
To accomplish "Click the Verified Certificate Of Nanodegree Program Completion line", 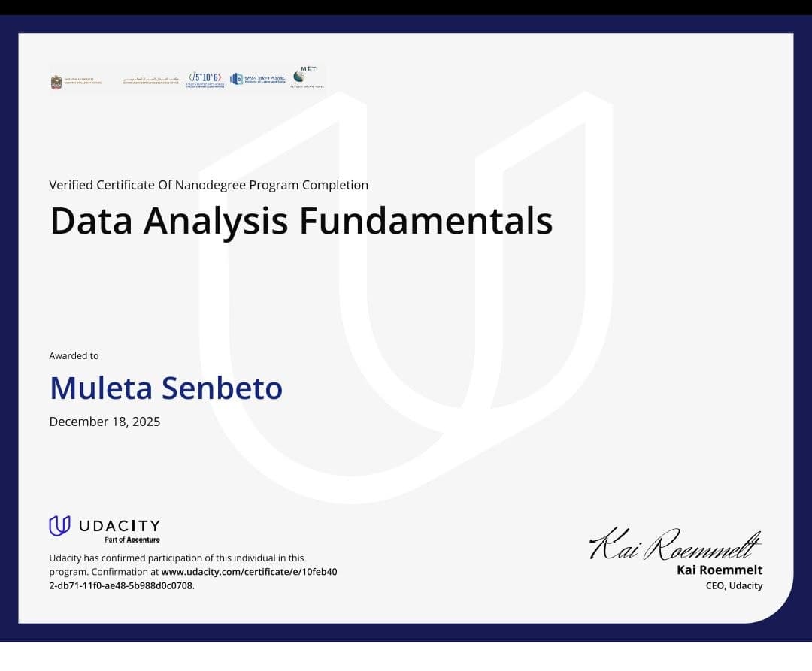I will [x=209, y=185].
